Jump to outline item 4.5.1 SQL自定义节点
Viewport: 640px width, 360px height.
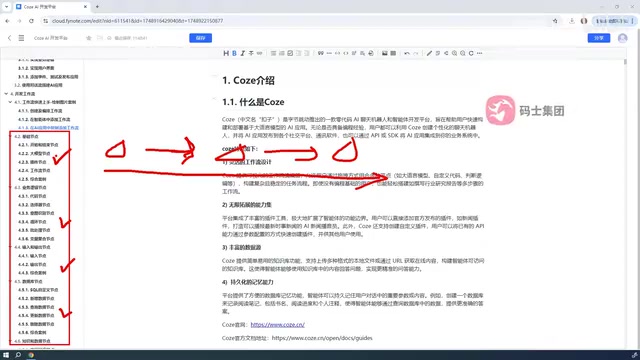(38, 290)
